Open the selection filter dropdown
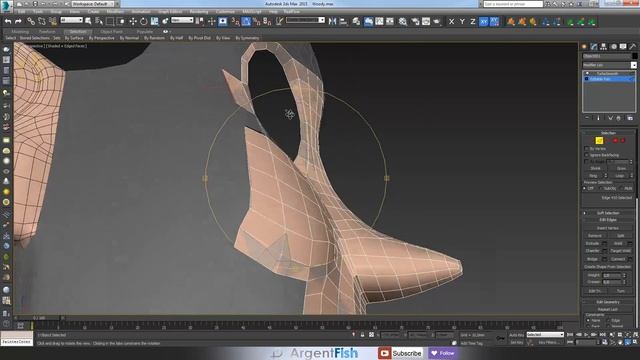 click(71, 20)
